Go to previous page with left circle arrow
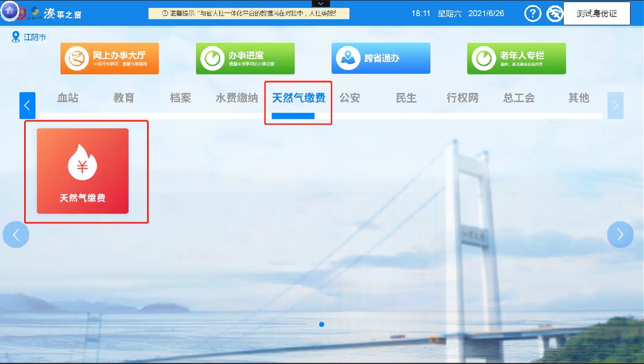644x364 pixels. [x=16, y=235]
